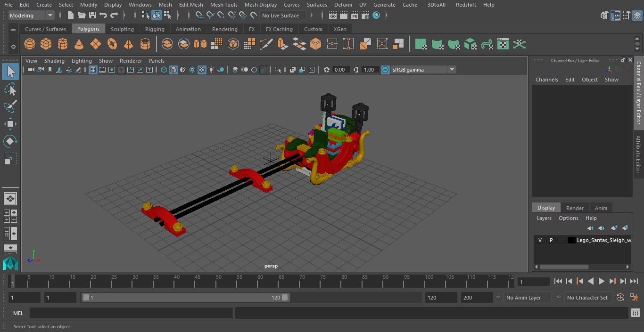Click the MEL command input field
The height and width of the screenshot is (332, 644).
[131, 313]
